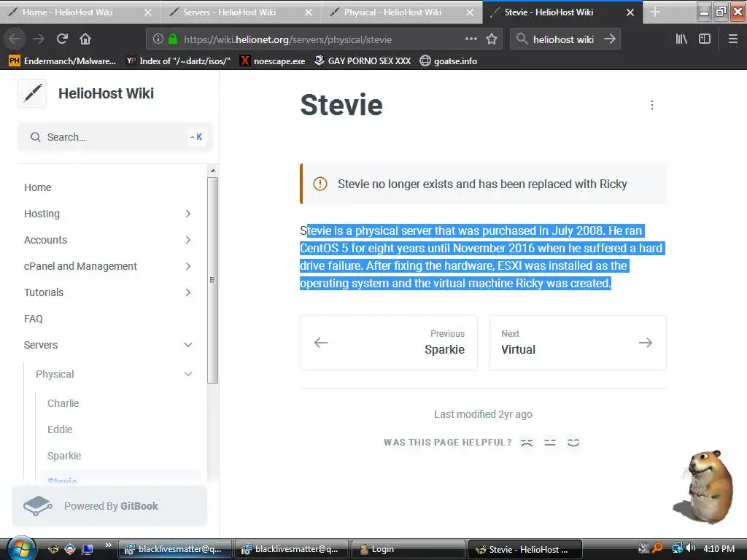Go forward in browser history
Image resolution: width=747 pixels, height=560 pixels.
[39, 39]
